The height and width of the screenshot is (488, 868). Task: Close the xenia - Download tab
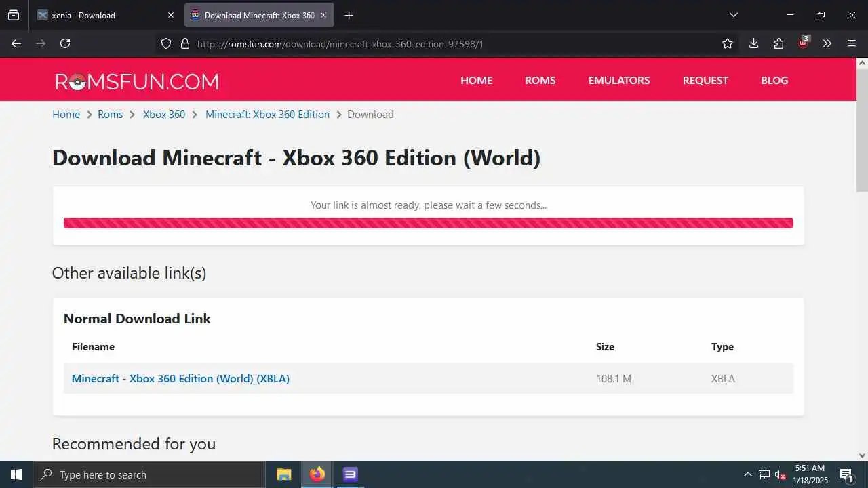pos(171,15)
